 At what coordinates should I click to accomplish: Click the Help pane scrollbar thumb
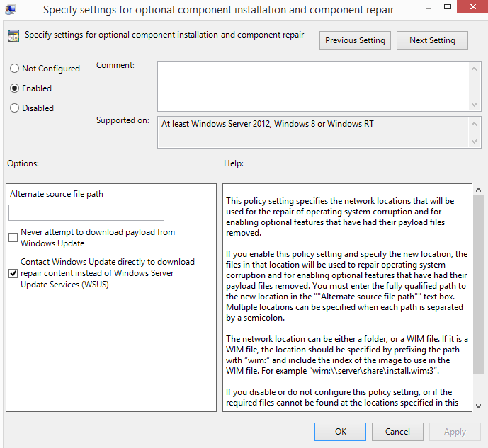point(478,285)
